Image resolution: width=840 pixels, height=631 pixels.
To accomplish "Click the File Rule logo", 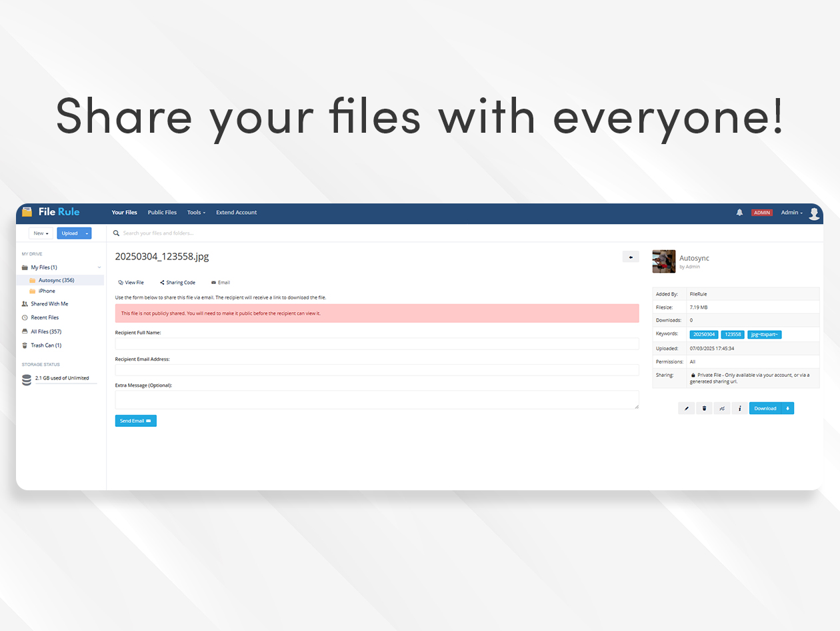I will [x=51, y=212].
